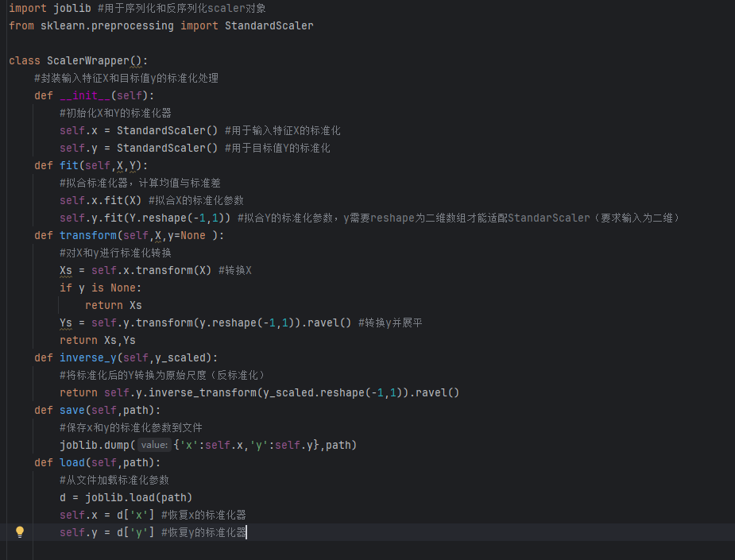This screenshot has height=560, width=735.
Task: Click the comment '#对X和y进行标准化转换'
Action: point(116,253)
